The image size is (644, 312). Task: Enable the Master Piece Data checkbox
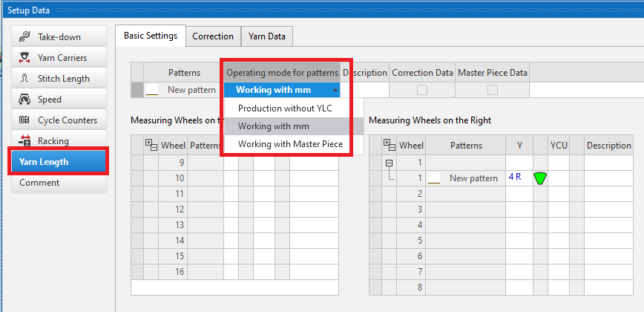492,90
